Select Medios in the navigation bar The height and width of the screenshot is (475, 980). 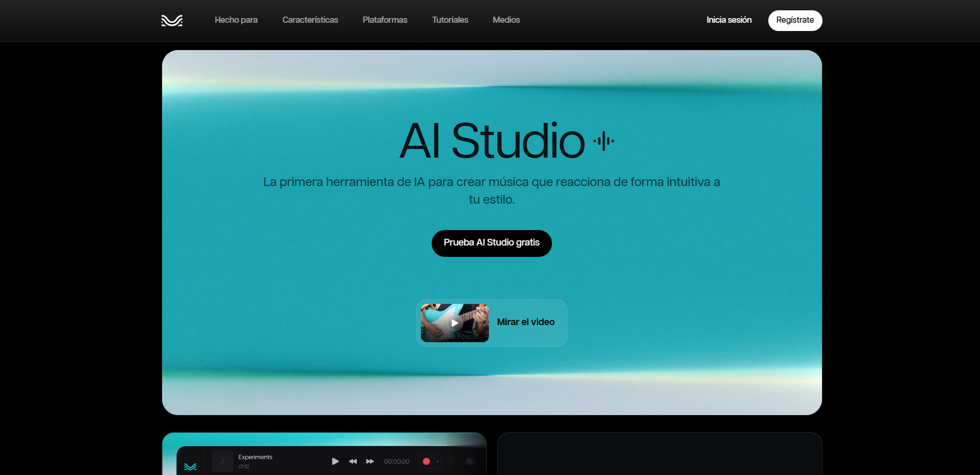coord(506,20)
